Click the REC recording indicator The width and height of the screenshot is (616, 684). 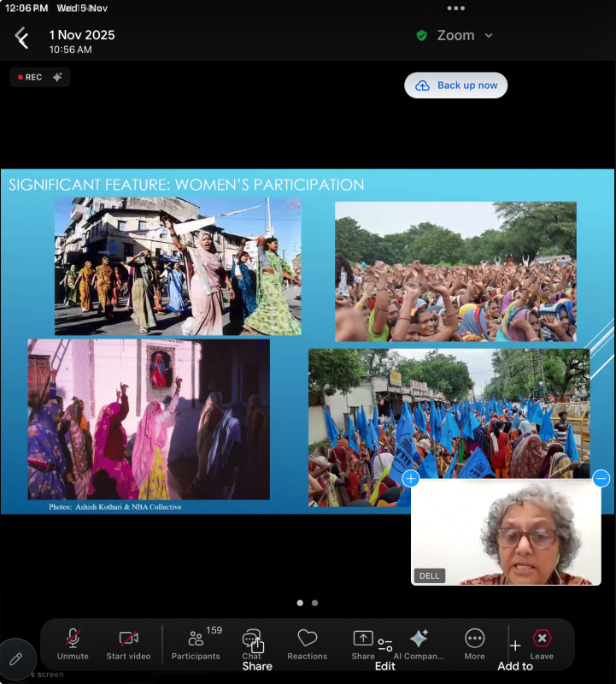pos(40,77)
